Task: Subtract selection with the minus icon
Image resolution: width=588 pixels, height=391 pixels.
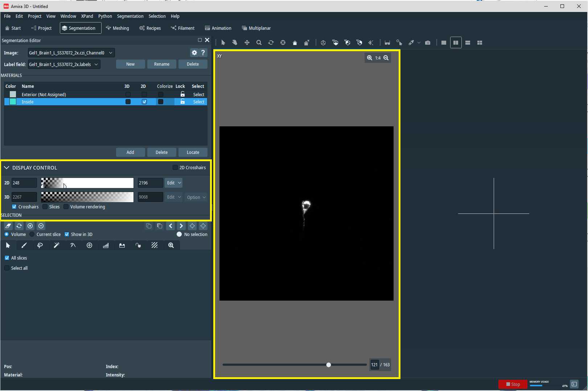Action: coord(41,226)
